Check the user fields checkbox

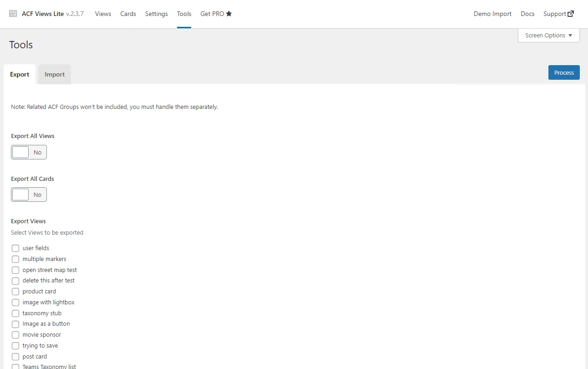pyautogui.click(x=15, y=248)
